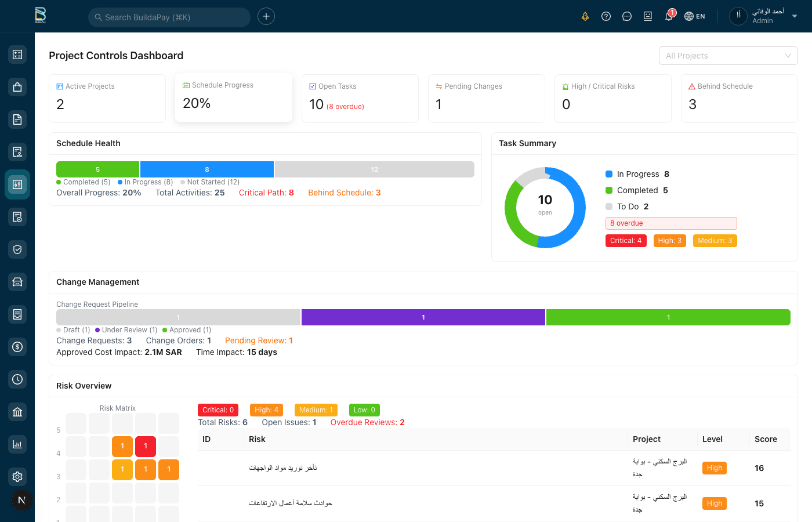
Task: Click the bank institution icon in sidebar
Action: pyautogui.click(x=17, y=411)
